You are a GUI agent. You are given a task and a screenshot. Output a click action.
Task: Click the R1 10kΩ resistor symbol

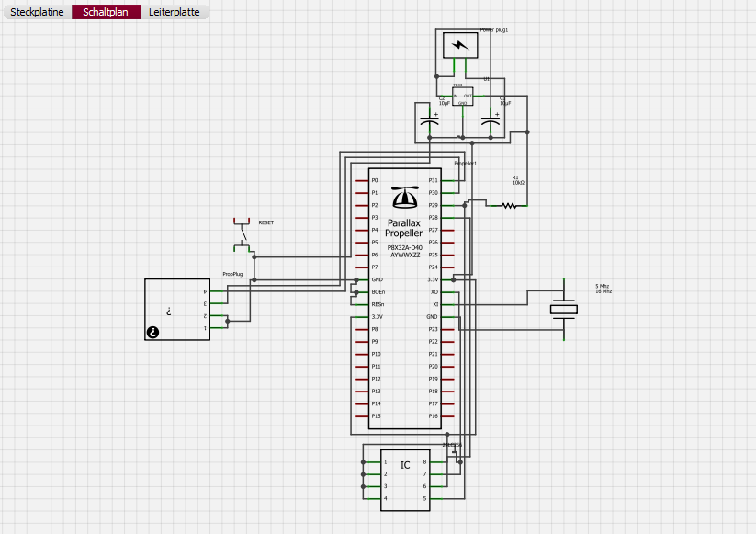tap(508, 206)
